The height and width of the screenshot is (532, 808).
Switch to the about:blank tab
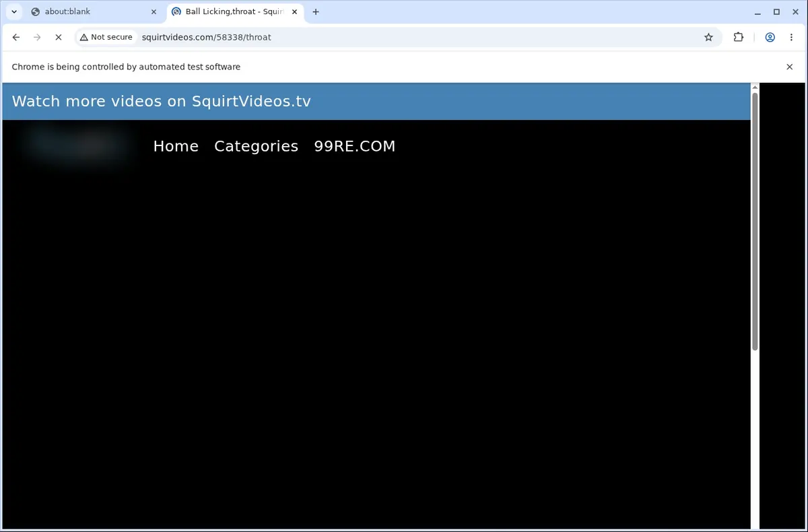tap(93, 11)
